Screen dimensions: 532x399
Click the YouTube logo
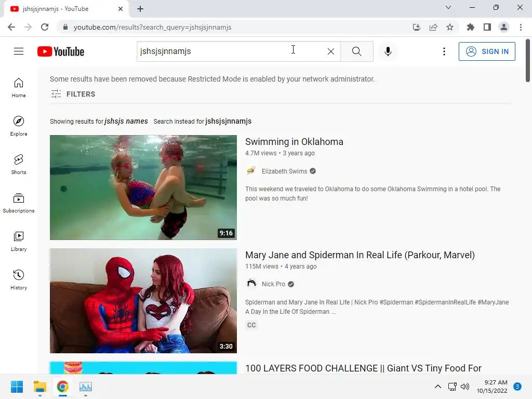pyautogui.click(x=61, y=51)
